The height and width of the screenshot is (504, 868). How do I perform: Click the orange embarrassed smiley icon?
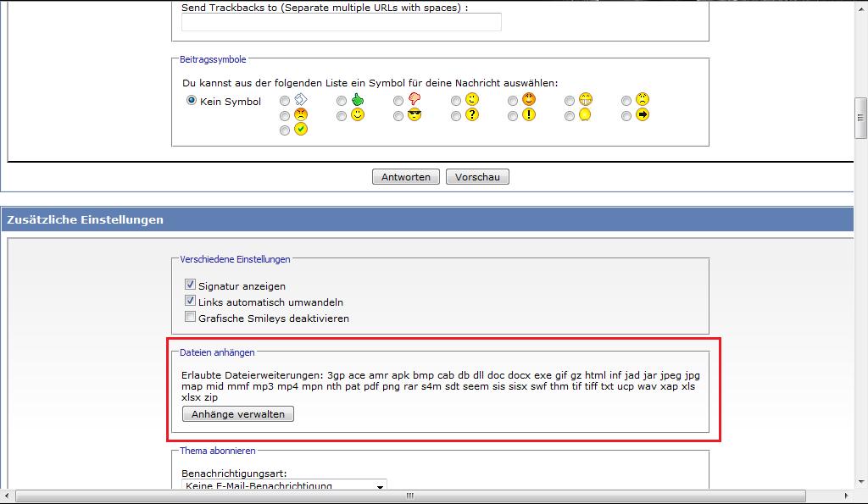(x=529, y=100)
